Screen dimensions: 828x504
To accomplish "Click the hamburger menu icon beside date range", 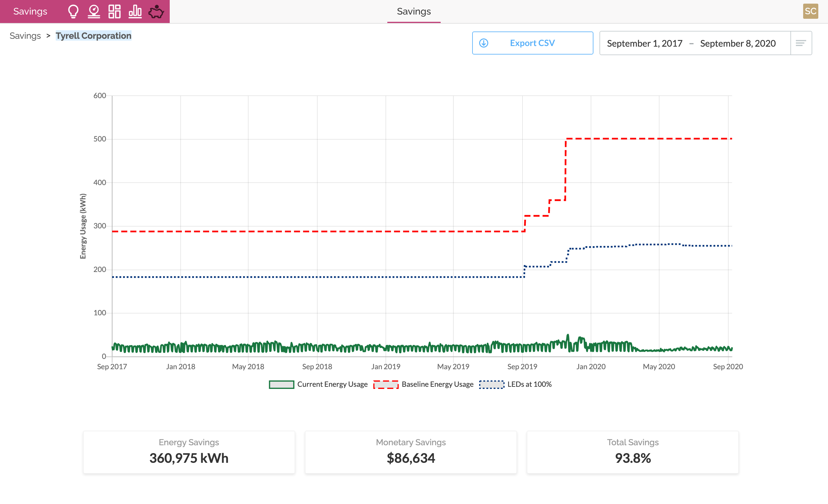I will [x=801, y=43].
